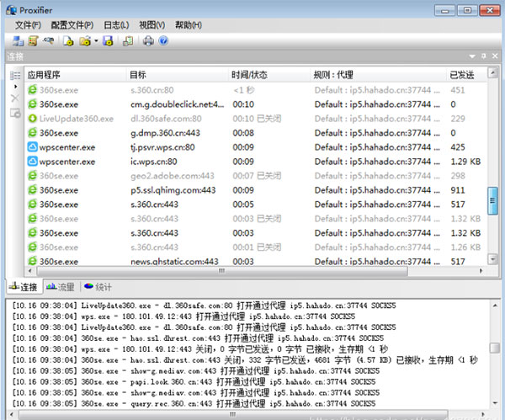Switch to the 连接 tab
This screenshot has width=505, height=420.
24,287
